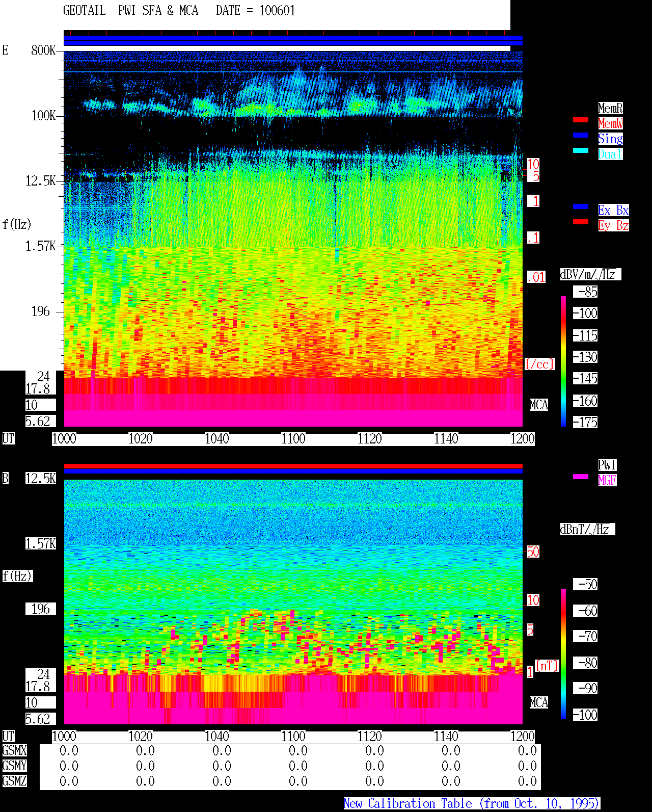Click the f(Hz) axis label on the E panel

click(x=17, y=224)
